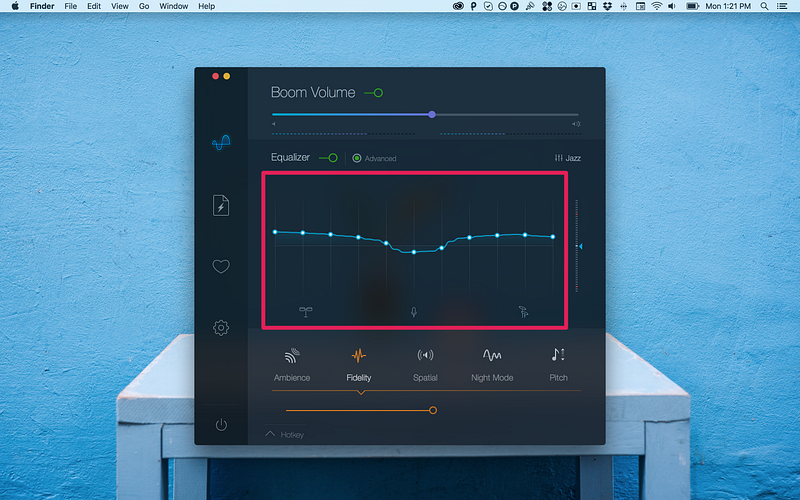Screen dimensions: 800x500
Task: Toggle the Boom Volume switch
Action: 373,93
